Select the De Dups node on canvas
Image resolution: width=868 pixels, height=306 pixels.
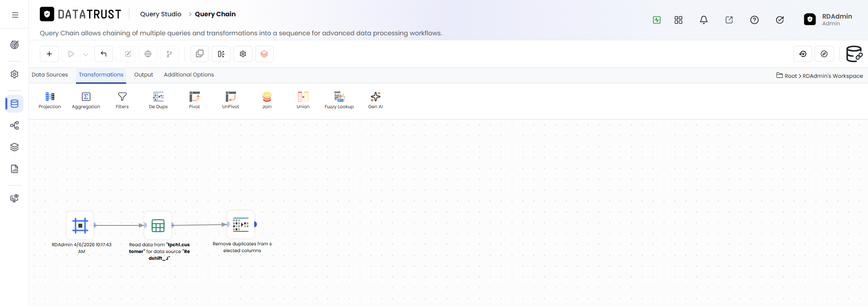(241, 225)
